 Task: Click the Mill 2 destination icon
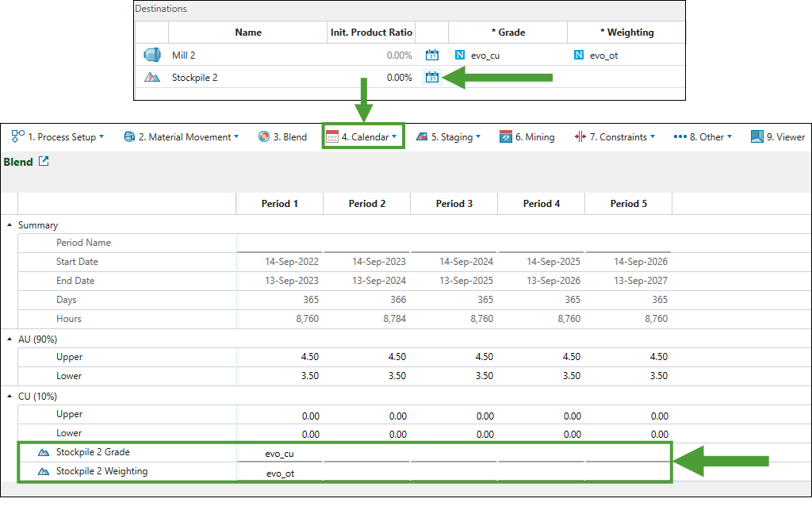(x=151, y=55)
